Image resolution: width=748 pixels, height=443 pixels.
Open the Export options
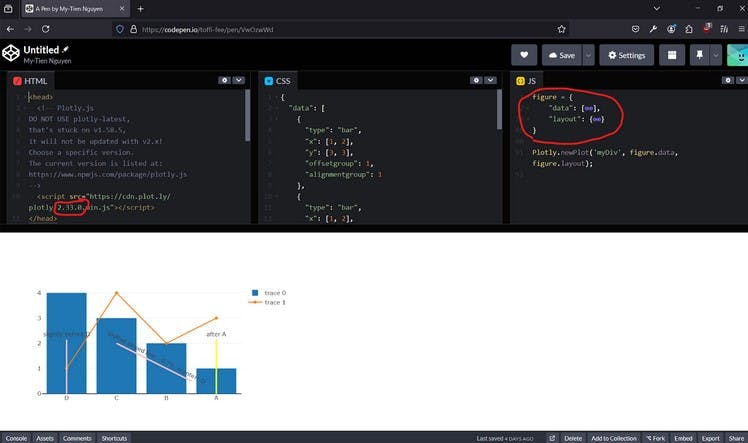point(711,438)
